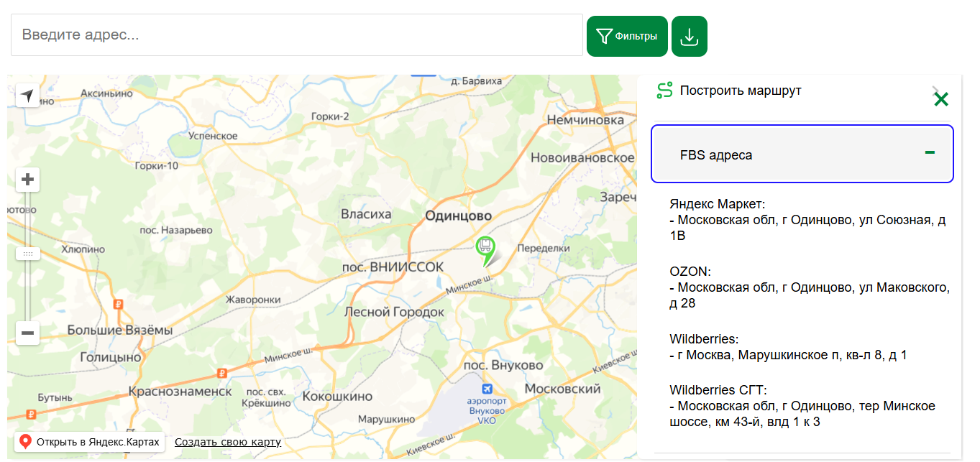
Task: Click the аэропорт Внуково airport icon on map
Action: click(x=488, y=389)
